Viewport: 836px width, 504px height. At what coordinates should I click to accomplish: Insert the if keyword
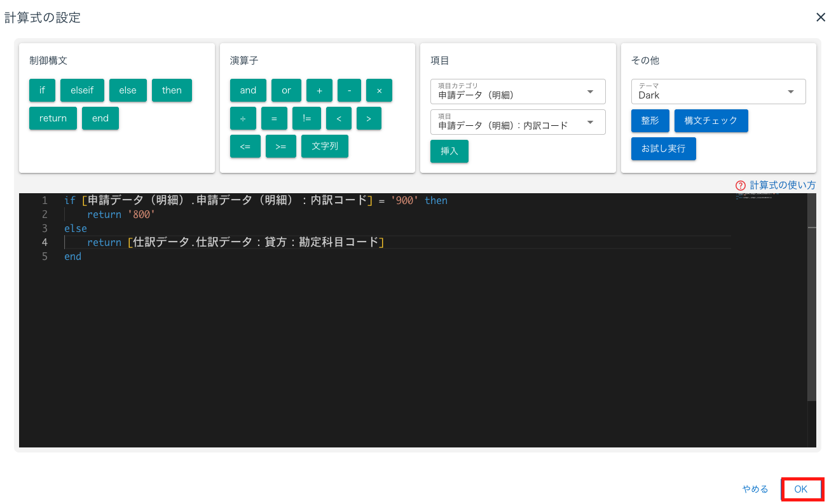pyautogui.click(x=42, y=90)
